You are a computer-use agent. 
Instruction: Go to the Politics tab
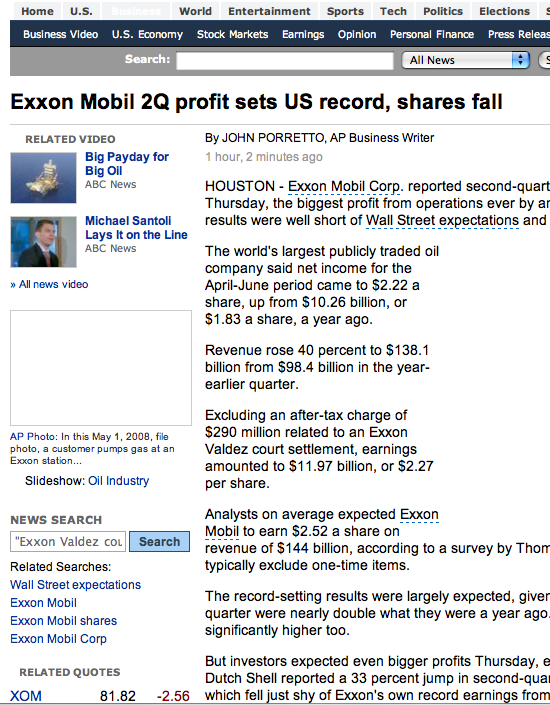coord(443,11)
